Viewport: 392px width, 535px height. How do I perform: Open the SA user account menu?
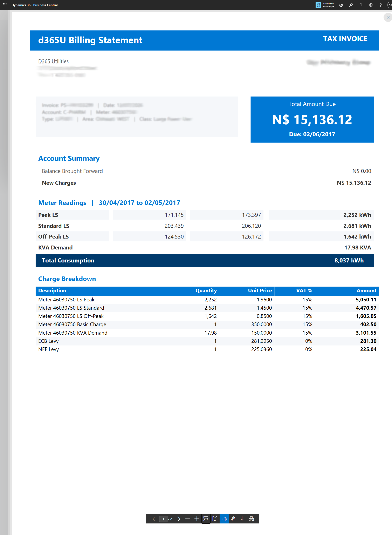click(x=390, y=5)
